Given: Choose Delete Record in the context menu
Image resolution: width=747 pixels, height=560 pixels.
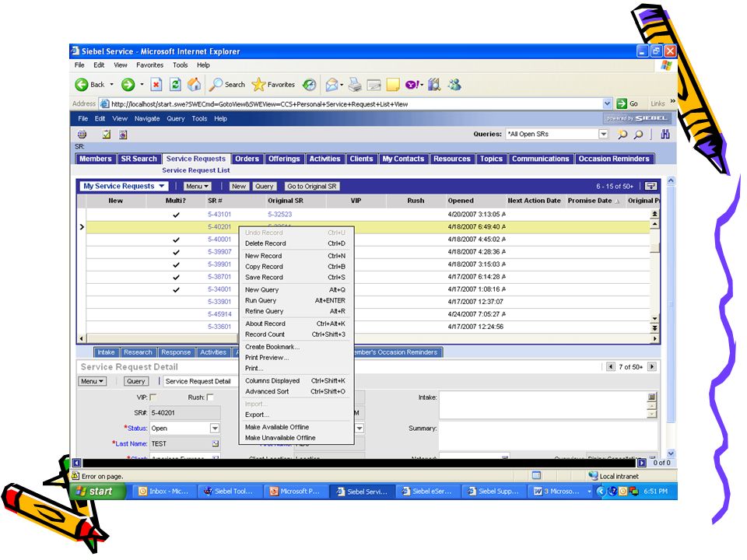Looking at the screenshot, I should point(296,243).
